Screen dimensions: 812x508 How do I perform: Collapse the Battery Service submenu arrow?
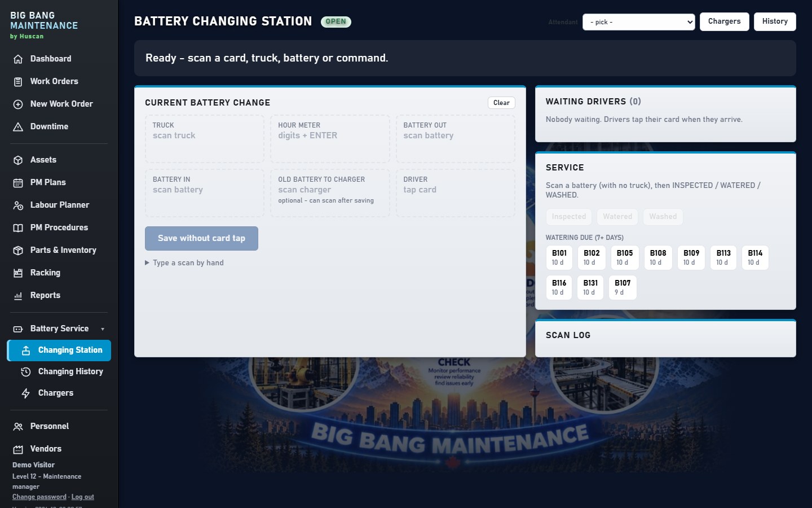pyautogui.click(x=103, y=329)
